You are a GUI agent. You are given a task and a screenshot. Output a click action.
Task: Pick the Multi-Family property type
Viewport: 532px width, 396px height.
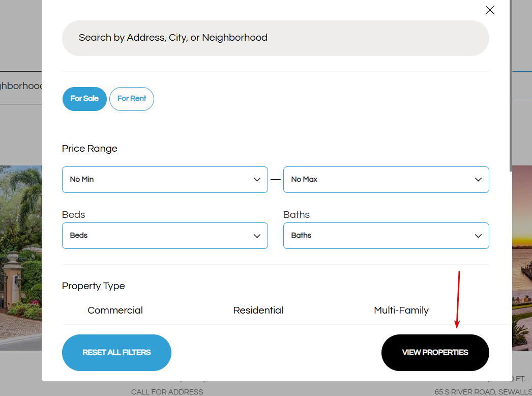click(x=401, y=310)
